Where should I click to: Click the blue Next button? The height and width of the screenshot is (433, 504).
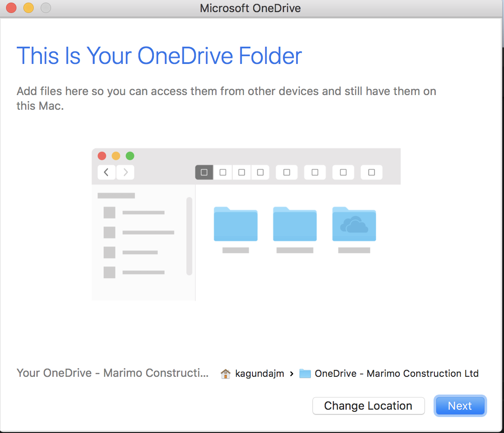(460, 406)
